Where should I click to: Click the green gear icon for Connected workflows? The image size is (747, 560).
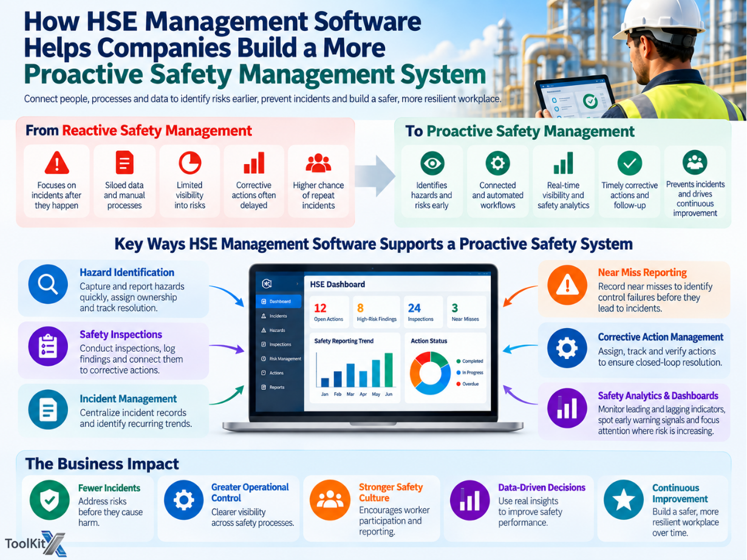(x=497, y=163)
